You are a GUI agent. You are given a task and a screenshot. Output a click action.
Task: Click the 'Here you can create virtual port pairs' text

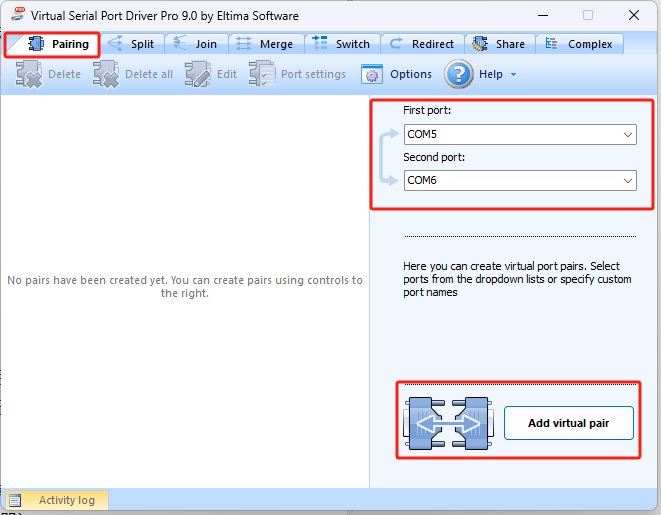tap(517, 279)
